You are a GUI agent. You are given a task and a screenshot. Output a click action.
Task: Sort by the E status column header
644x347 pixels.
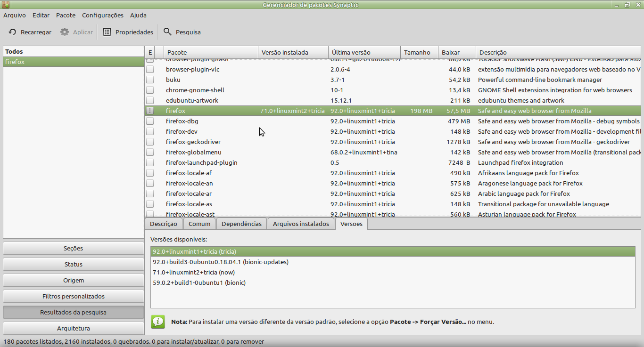click(150, 52)
